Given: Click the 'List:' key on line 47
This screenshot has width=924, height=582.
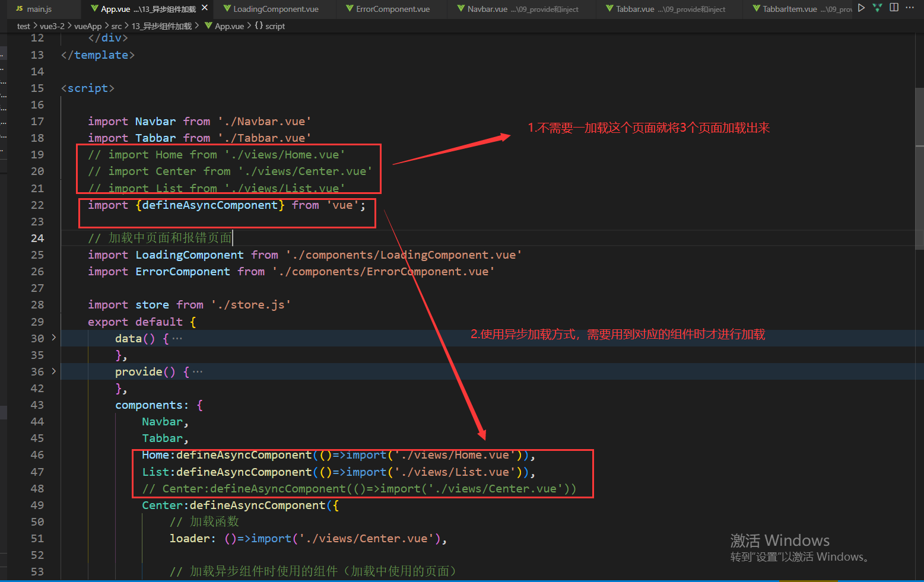Looking at the screenshot, I should coord(158,472).
